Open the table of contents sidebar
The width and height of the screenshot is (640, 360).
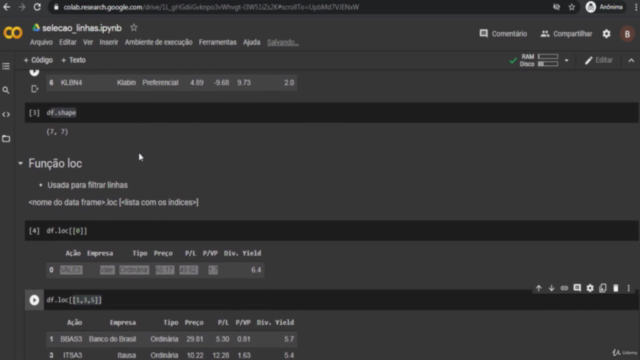click(6, 66)
